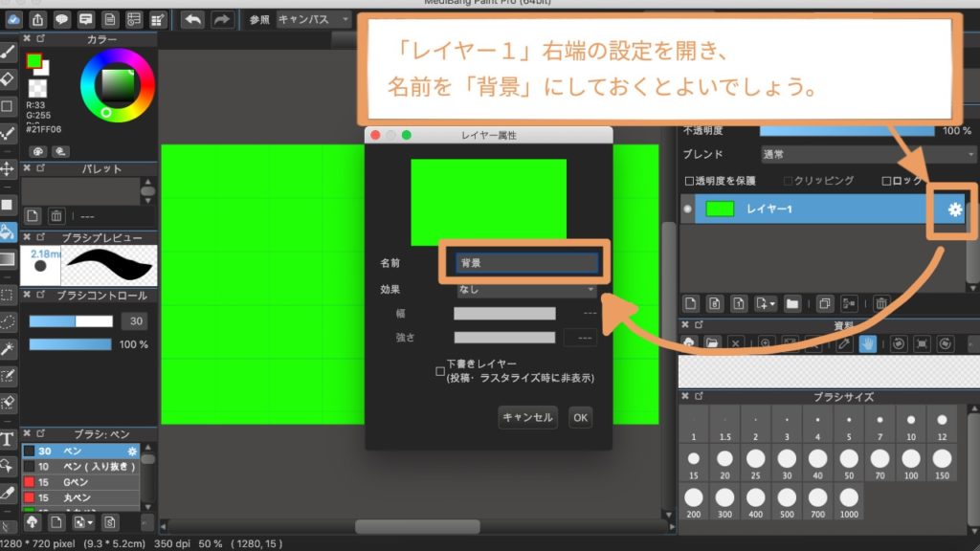Enable 下書きレイヤー checkbox
This screenshot has height=551, width=980.
[440, 370]
